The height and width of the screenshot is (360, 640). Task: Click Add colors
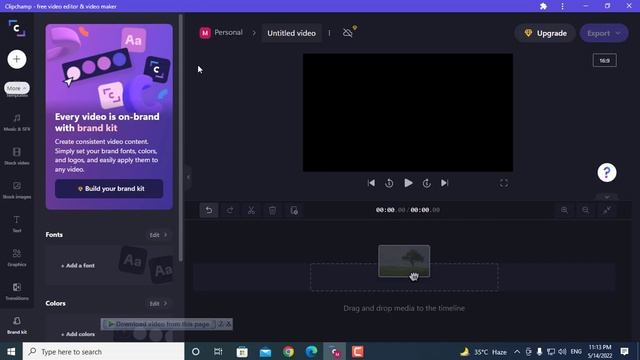[x=78, y=334]
